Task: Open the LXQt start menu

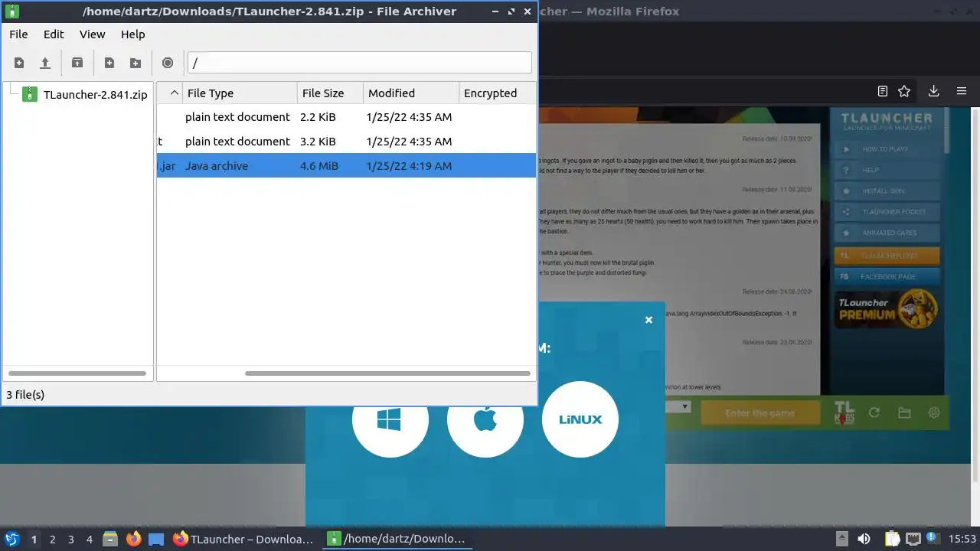Action: click(x=12, y=539)
